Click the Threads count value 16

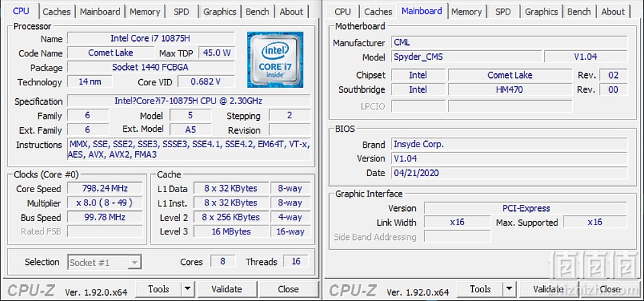[295, 261]
